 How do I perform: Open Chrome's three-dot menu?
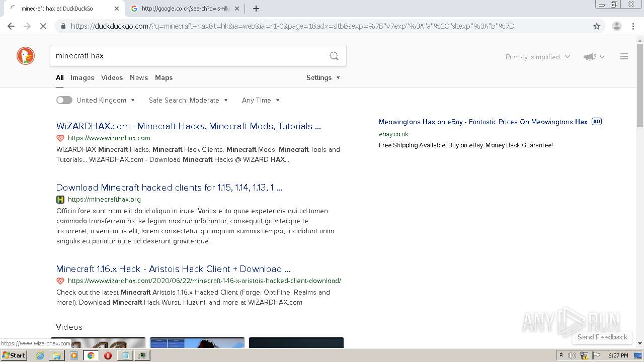click(x=633, y=26)
